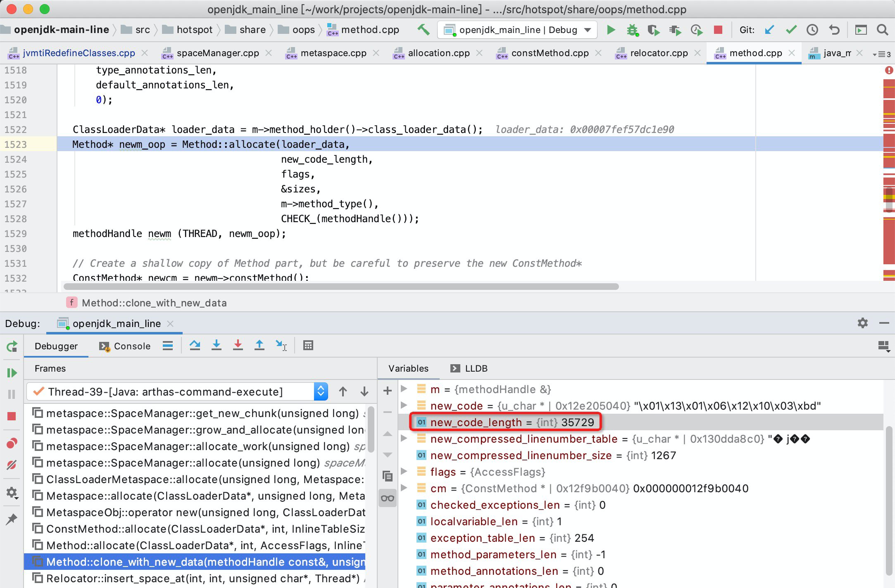Open the Console tab
The width and height of the screenshot is (895, 588).
pos(125,346)
